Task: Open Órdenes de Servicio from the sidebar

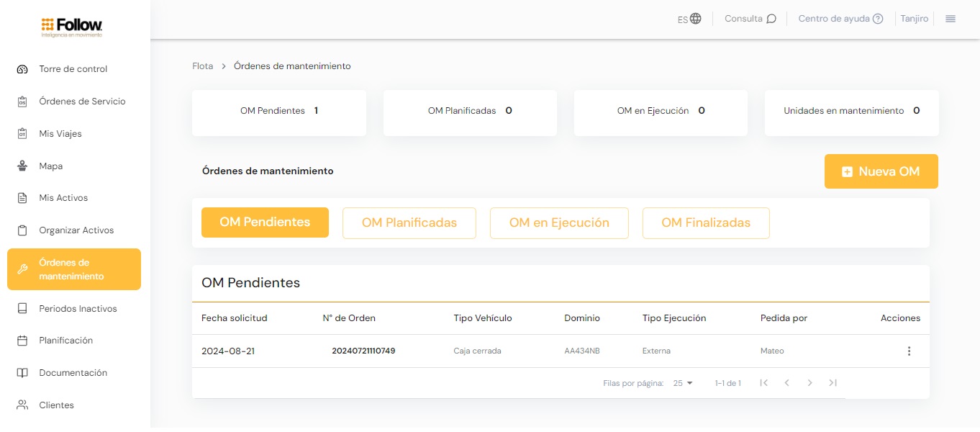Action: click(82, 102)
